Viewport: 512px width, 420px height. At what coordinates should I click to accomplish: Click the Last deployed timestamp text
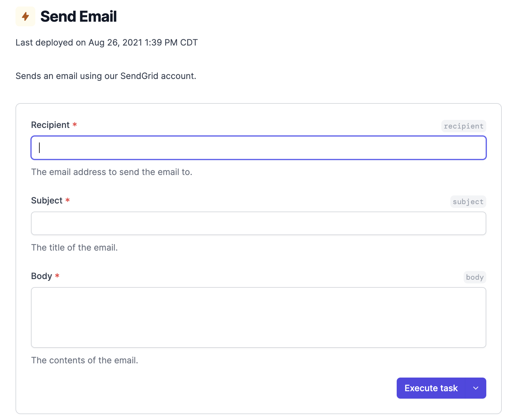point(107,42)
